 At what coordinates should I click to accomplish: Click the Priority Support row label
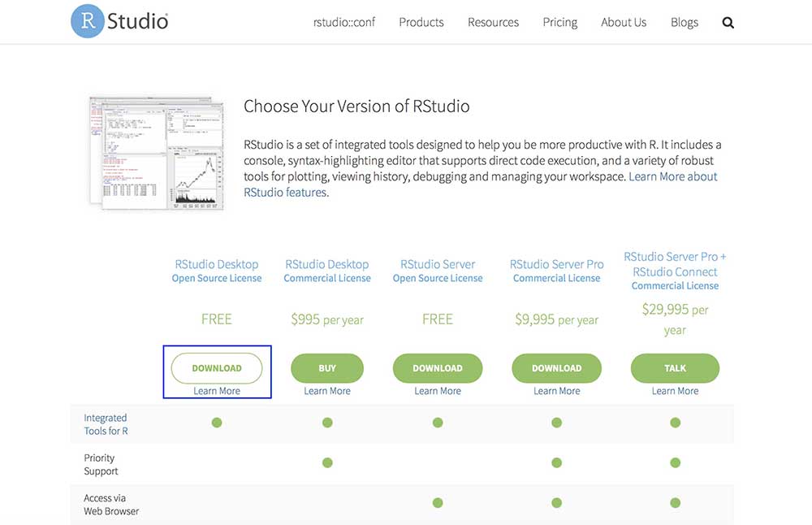point(101,464)
